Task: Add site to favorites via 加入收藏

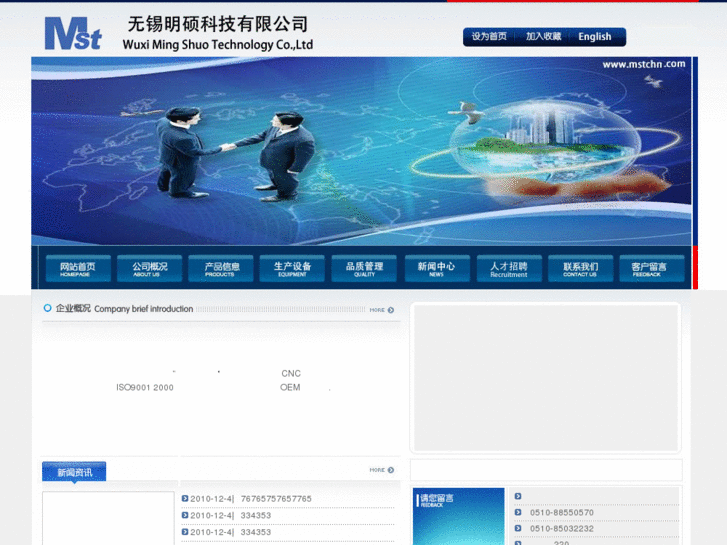Action: (x=543, y=37)
